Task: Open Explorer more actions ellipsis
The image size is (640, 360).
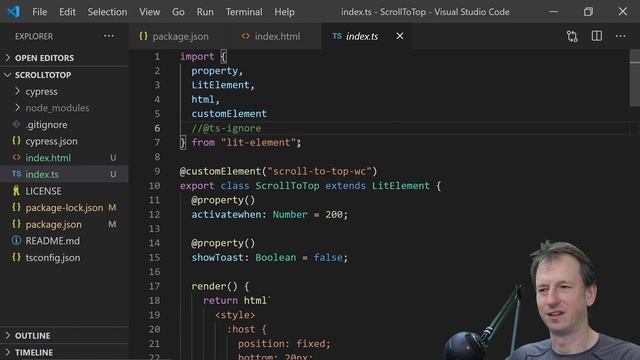Action: point(109,36)
